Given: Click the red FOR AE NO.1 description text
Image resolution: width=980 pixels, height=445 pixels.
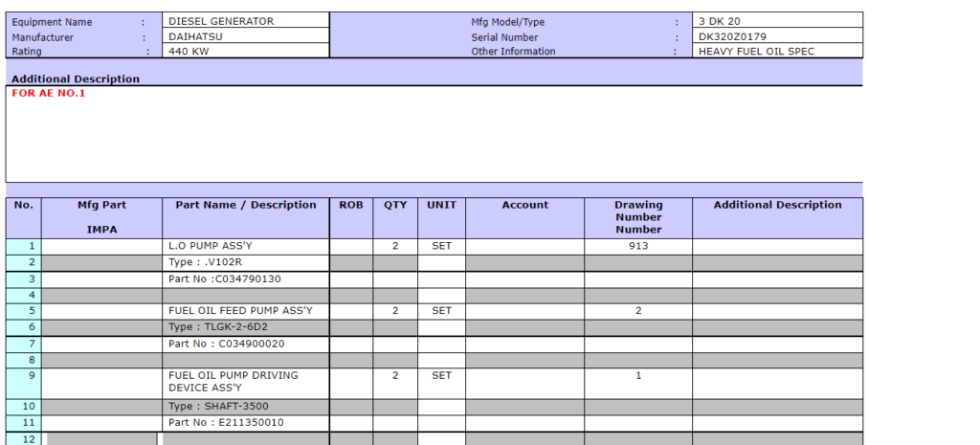Looking at the screenshot, I should tap(49, 94).
